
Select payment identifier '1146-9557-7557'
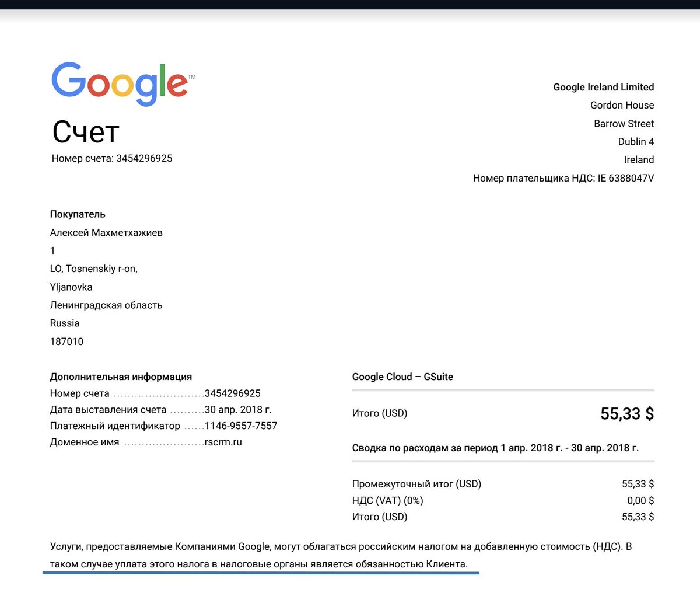click(241, 426)
